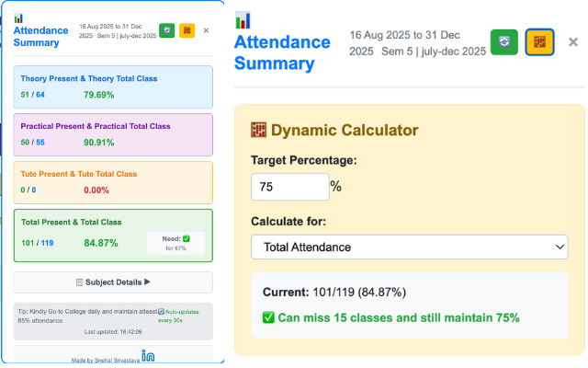The width and height of the screenshot is (588, 368).
Task: Open the LinkedIn icon beside Snehal Srivastava
Action: click(x=148, y=356)
